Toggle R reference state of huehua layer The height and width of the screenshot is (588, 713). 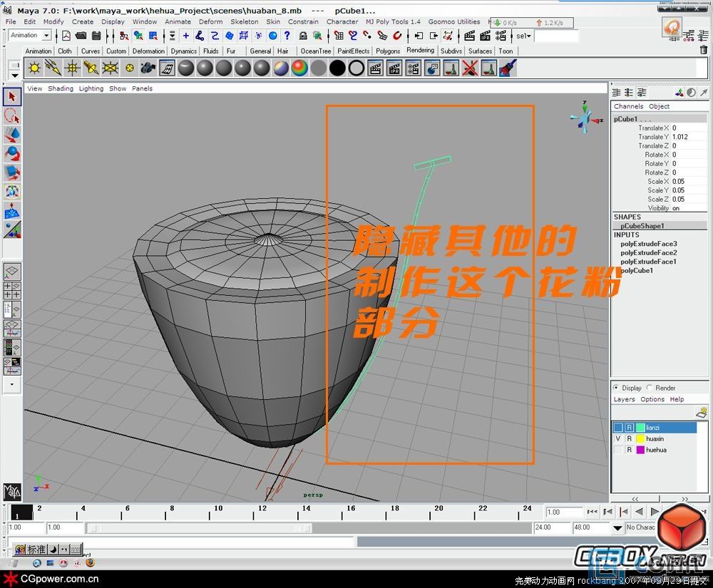pos(630,450)
